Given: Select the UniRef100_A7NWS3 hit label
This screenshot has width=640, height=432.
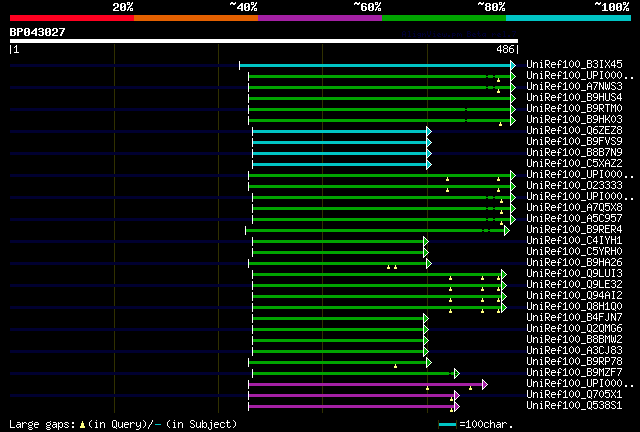Looking at the screenshot, I should [x=574, y=87].
